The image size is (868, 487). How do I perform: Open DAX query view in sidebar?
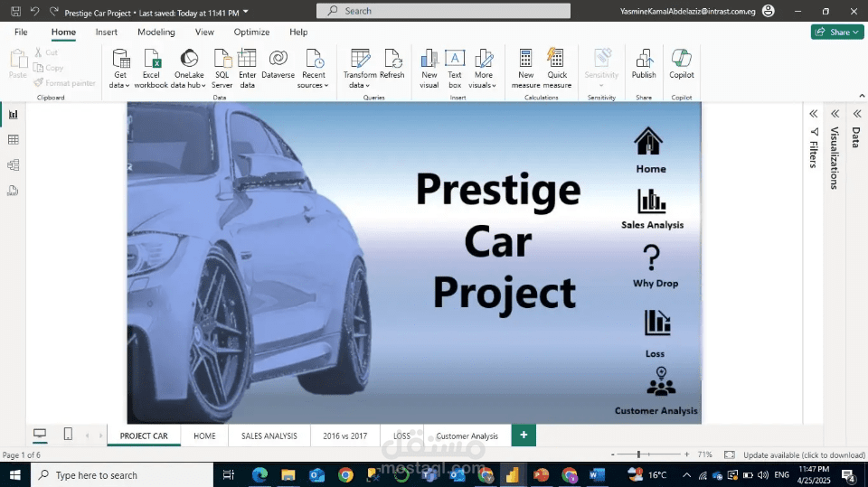(14, 191)
